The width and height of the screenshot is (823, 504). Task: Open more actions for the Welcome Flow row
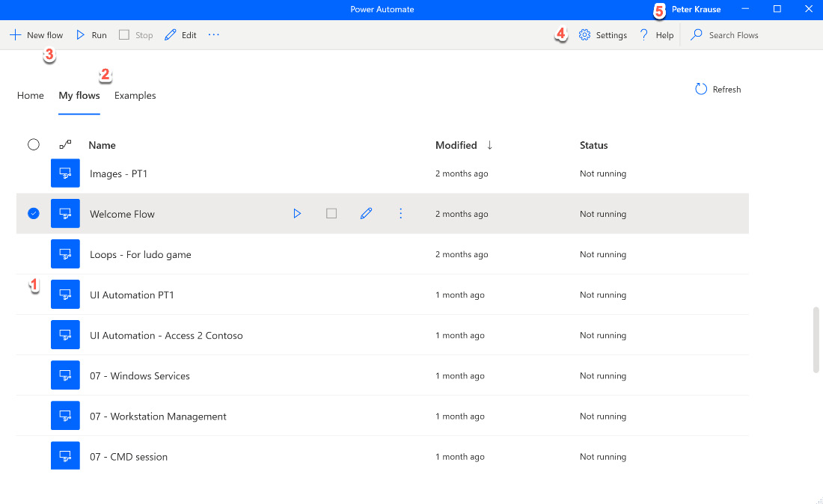tap(400, 213)
